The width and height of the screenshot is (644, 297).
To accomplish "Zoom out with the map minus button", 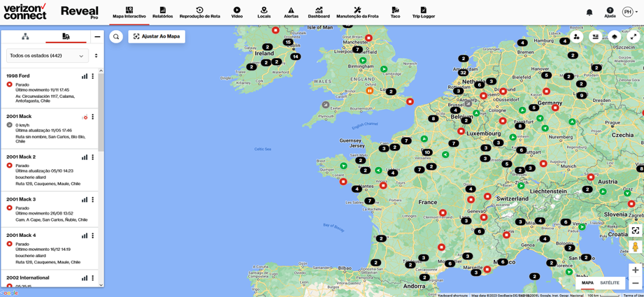I will point(636,283).
